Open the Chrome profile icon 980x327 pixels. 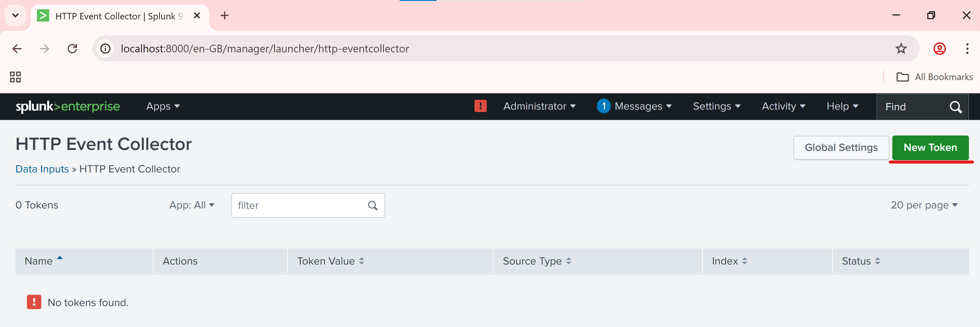click(939, 49)
